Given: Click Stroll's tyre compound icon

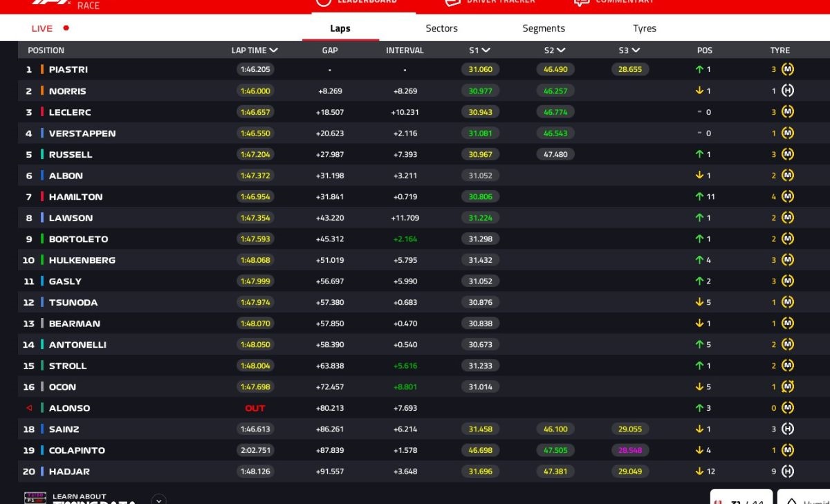Looking at the screenshot, I should 787,365.
